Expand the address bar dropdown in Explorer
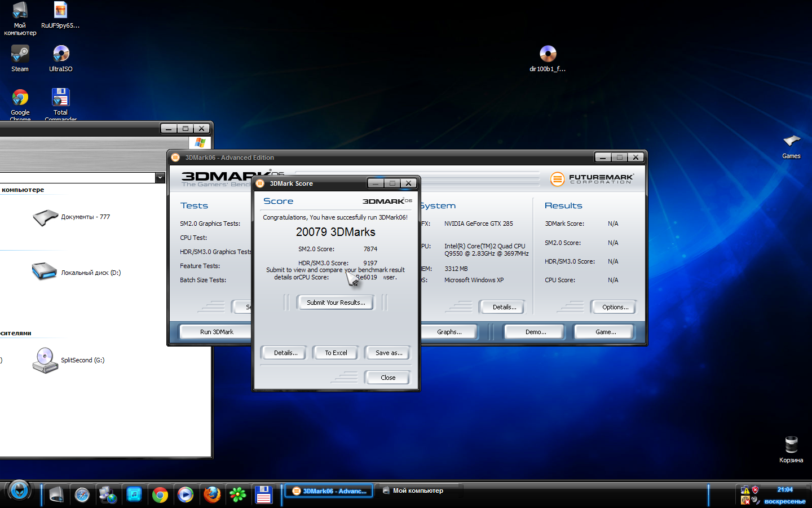 pos(160,178)
